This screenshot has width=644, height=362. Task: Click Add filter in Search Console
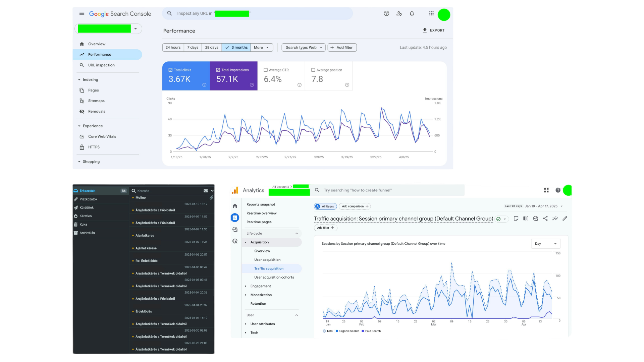tap(342, 48)
